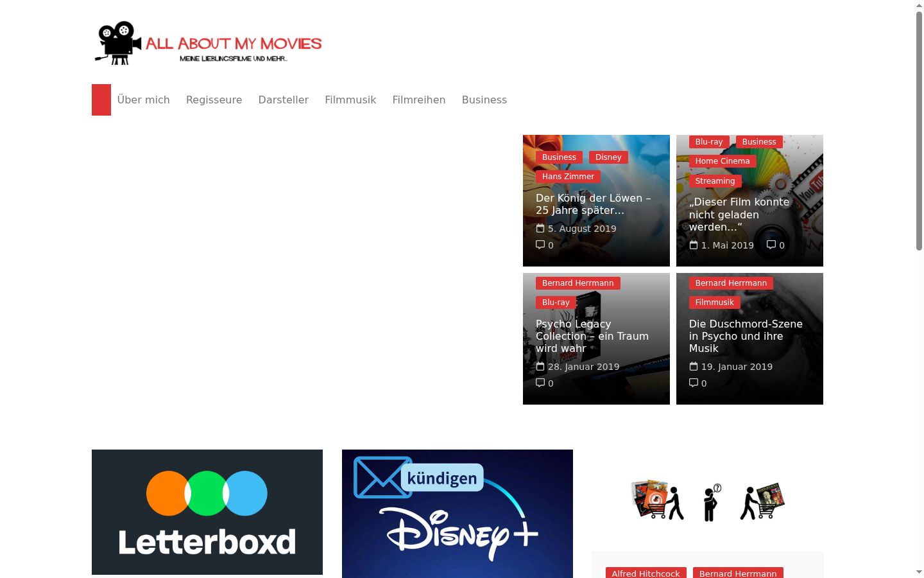This screenshot has width=924, height=578.
Task: Open the Regisseure menu item
Action: [214, 100]
